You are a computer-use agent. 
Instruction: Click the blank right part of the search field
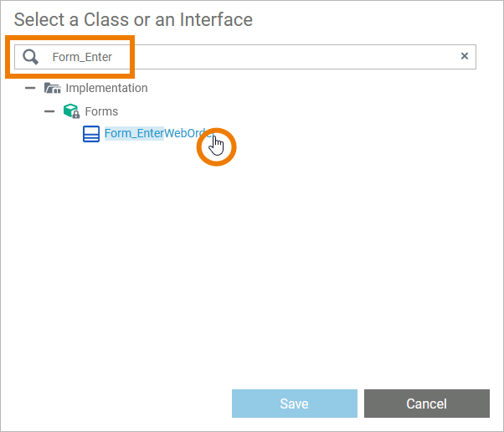pos(335,57)
